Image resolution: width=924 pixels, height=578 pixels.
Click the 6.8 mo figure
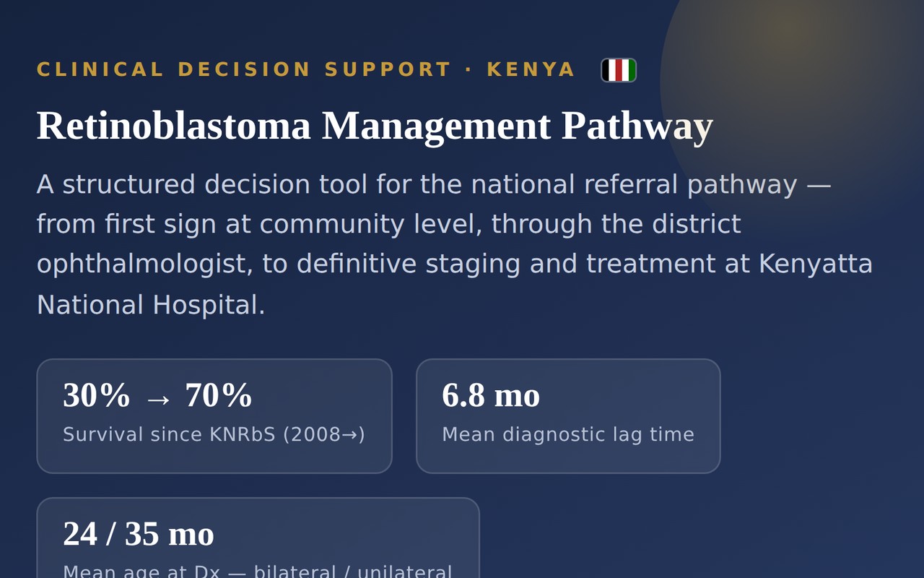point(491,396)
